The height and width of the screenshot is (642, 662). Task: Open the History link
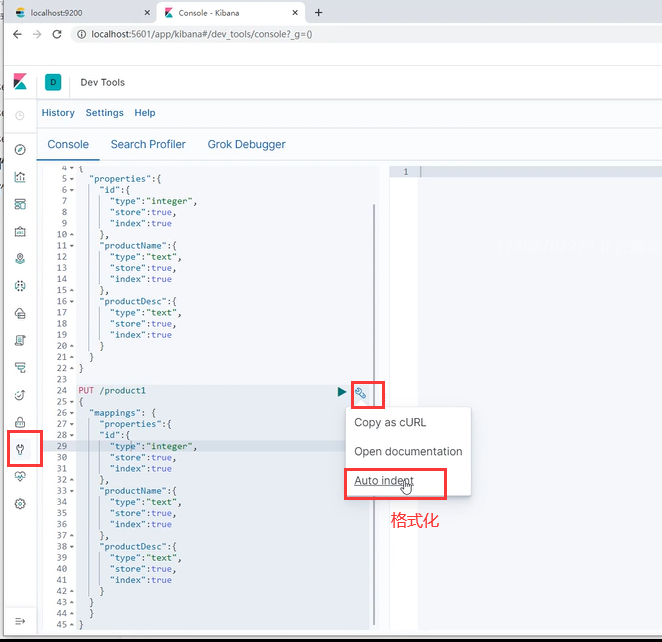58,113
